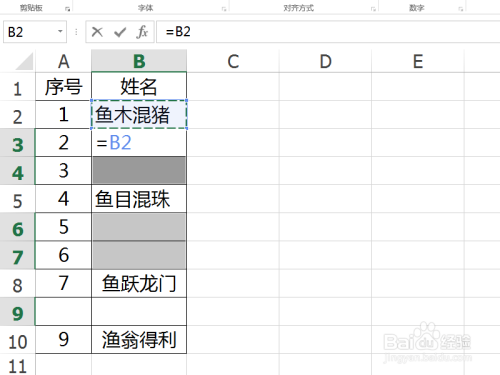Click the Select All corner triangle
The height and width of the screenshot is (375, 500).
click(25, 61)
